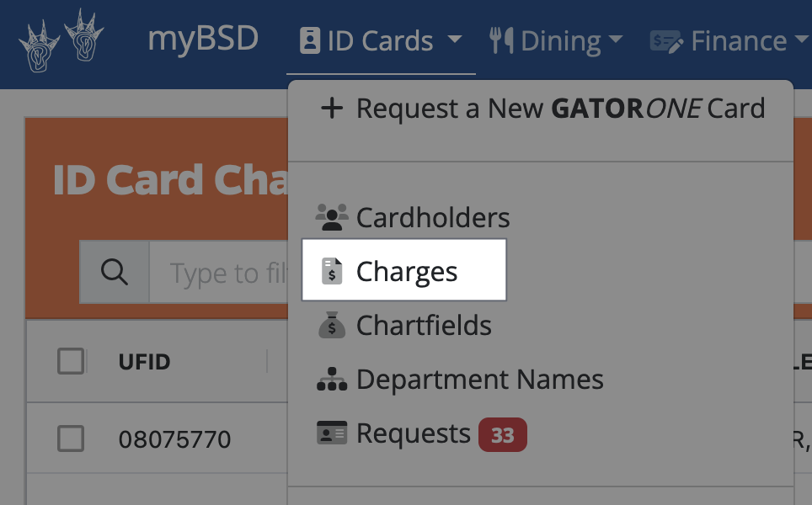
Task: Click the Department Names hierarchy icon
Action: (x=332, y=380)
